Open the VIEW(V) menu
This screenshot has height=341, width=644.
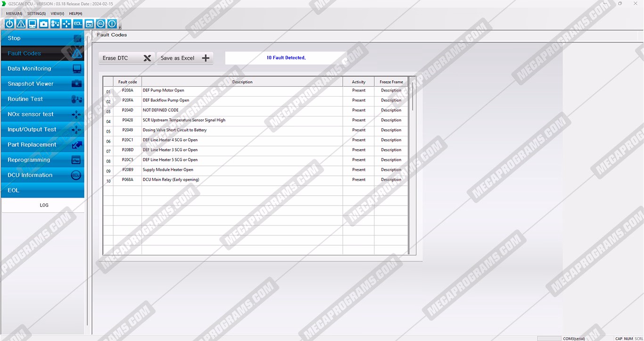(x=57, y=14)
